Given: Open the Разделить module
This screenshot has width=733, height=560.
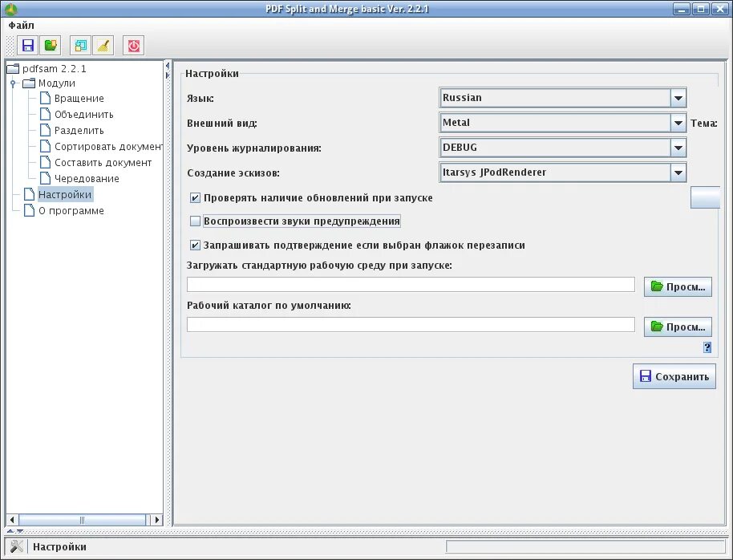Looking at the screenshot, I should [72, 131].
